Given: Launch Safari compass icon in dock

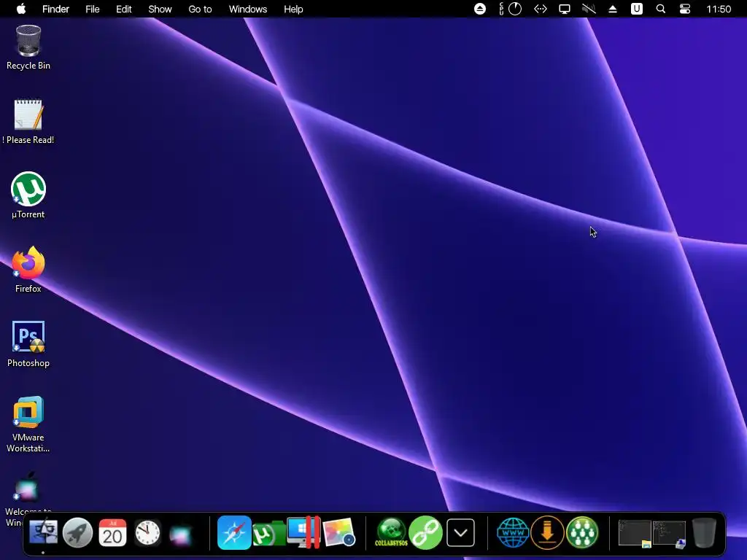Looking at the screenshot, I should click(x=234, y=532).
